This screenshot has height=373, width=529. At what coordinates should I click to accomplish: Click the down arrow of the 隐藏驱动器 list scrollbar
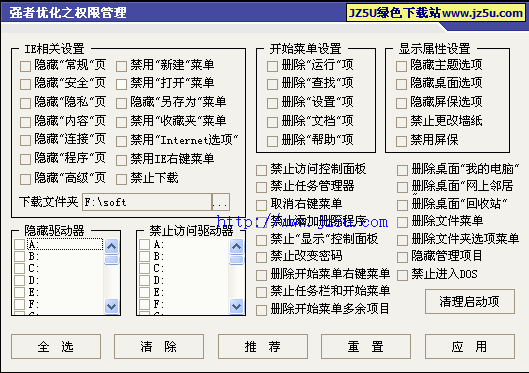point(111,307)
